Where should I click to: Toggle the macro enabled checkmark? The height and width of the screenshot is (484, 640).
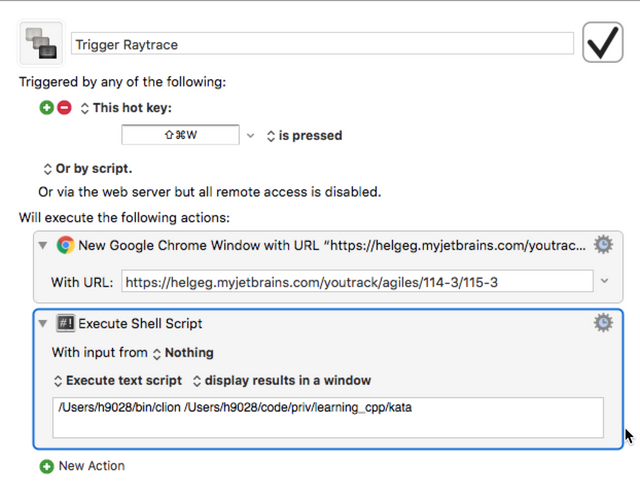(602, 42)
